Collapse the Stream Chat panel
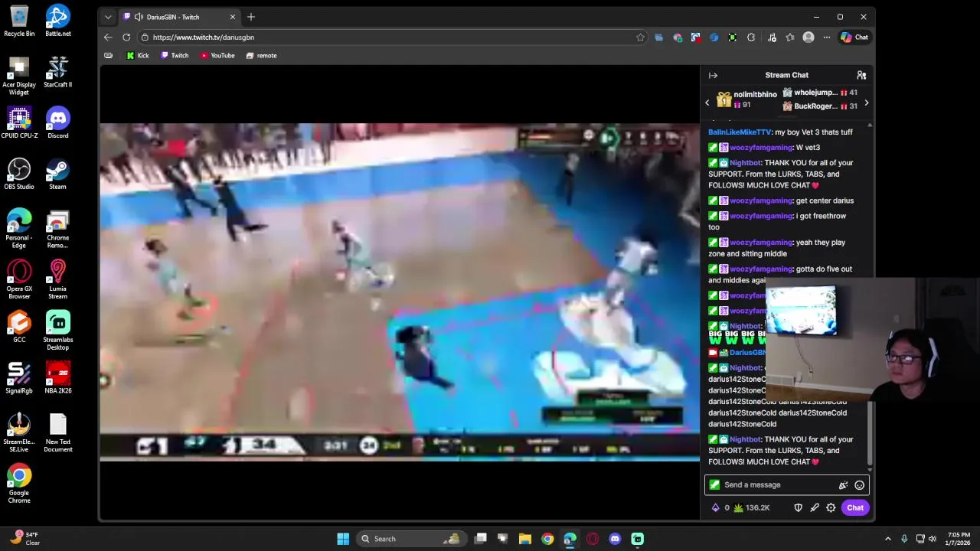The image size is (980, 551). coord(713,75)
